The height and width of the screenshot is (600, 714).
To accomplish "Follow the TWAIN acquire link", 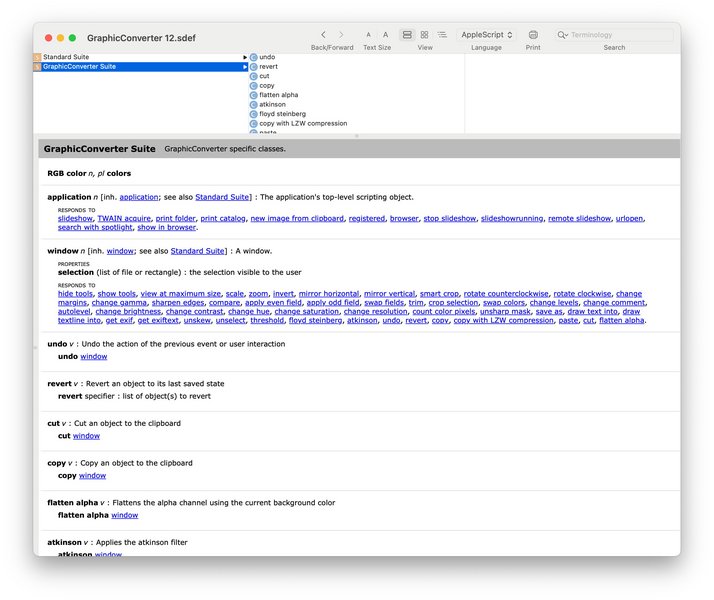I will (x=124, y=219).
